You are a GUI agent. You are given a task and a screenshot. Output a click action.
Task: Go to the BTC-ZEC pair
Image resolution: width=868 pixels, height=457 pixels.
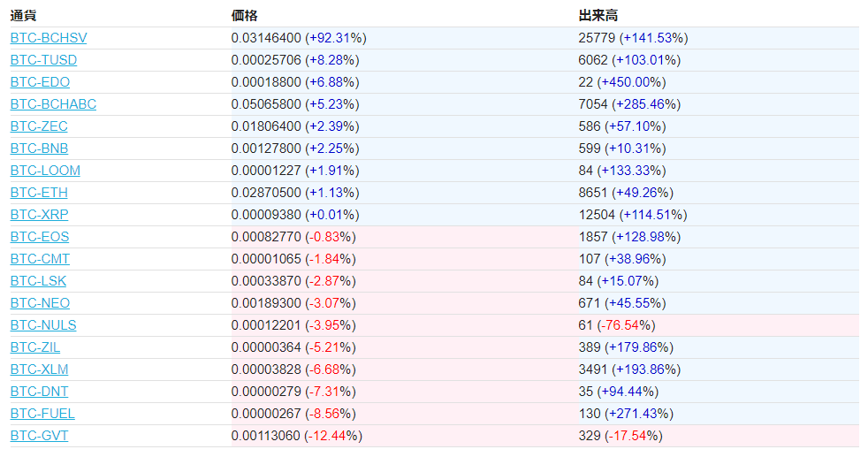click(39, 126)
